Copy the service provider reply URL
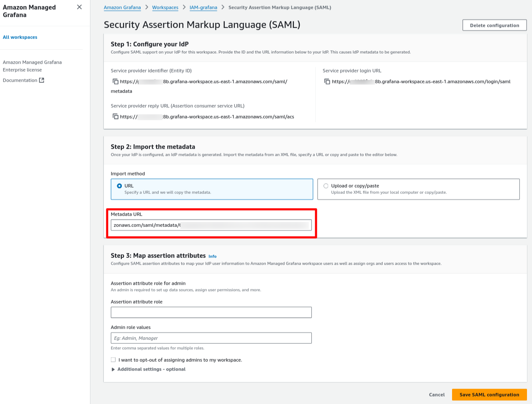The width and height of the screenshot is (532, 404). [x=116, y=116]
